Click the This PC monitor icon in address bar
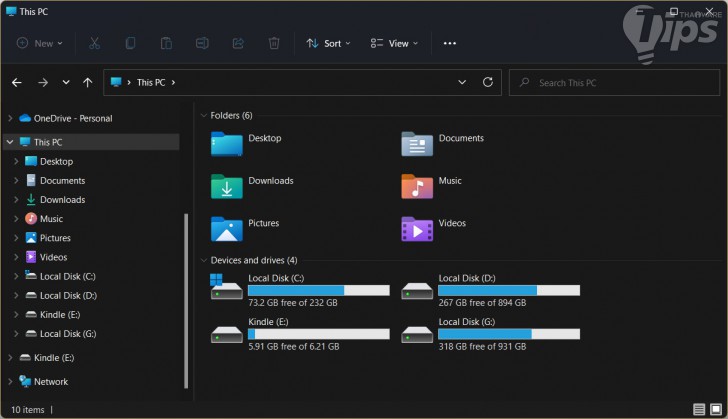The image size is (728, 419). (116, 82)
